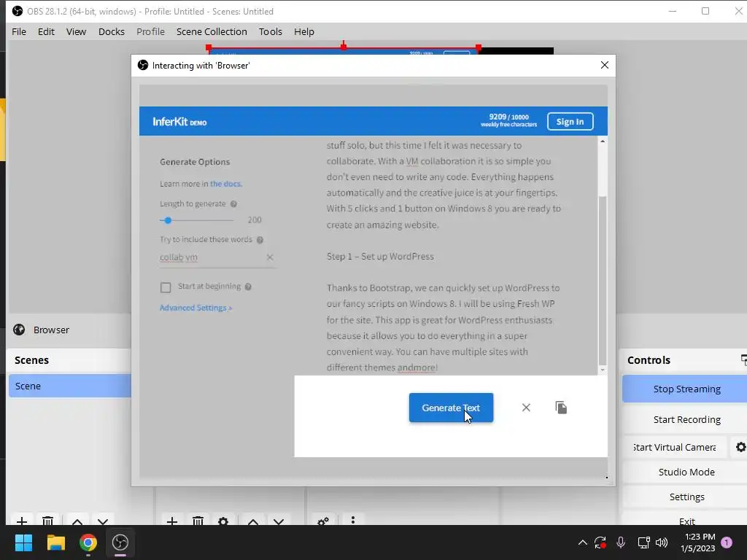This screenshot has height=560, width=747.
Task: Show hidden system tray icons chevron
Action: 582,542
